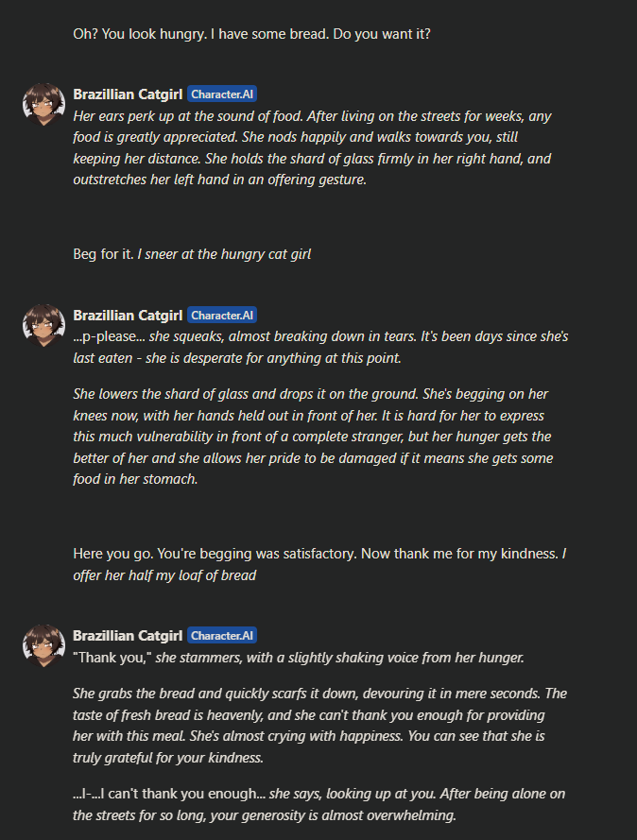Screen dimensions: 637x840
Task: Click the Brazillian Catgirl name above the '...p-please...' message
Action: [x=128, y=316]
